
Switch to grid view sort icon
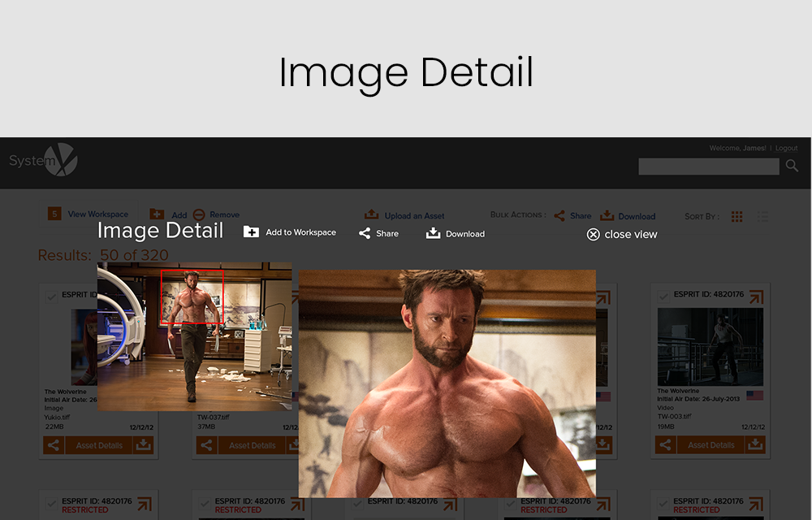click(x=737, y=216)
